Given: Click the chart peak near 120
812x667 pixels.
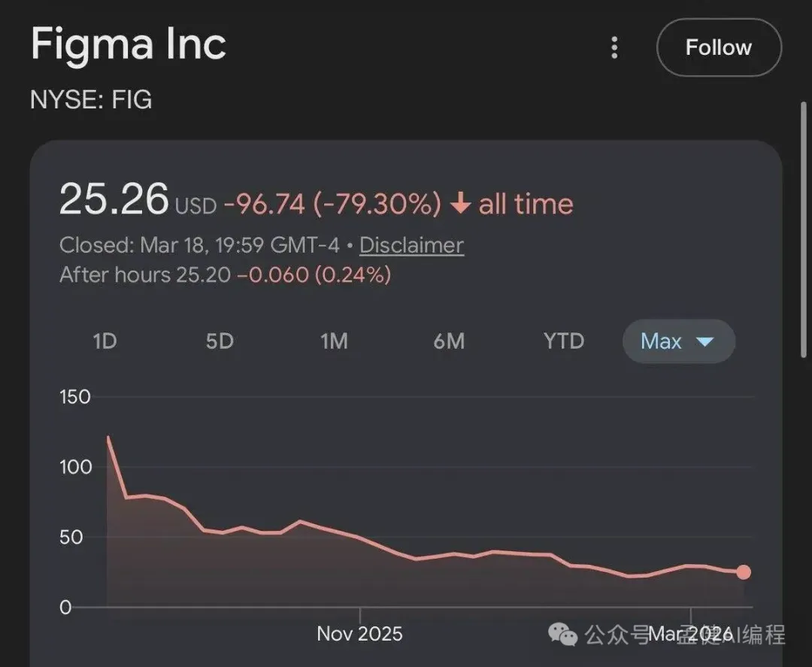Looking at the screenshot, I should point(108,437).
